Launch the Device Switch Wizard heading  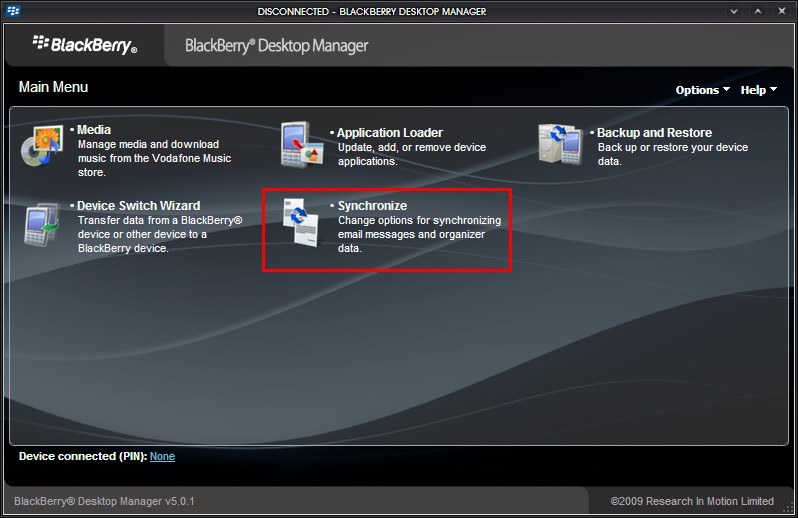coord(138,206)
